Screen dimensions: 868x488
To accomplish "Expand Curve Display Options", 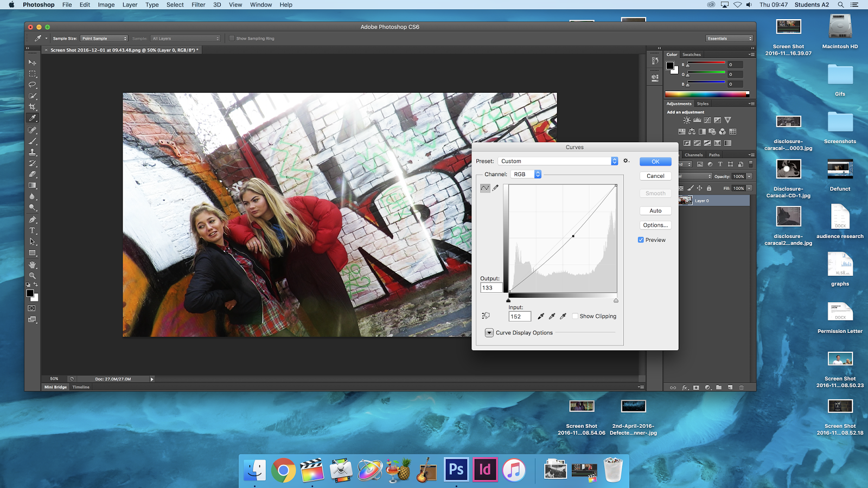I will click(x=489, y=333).
